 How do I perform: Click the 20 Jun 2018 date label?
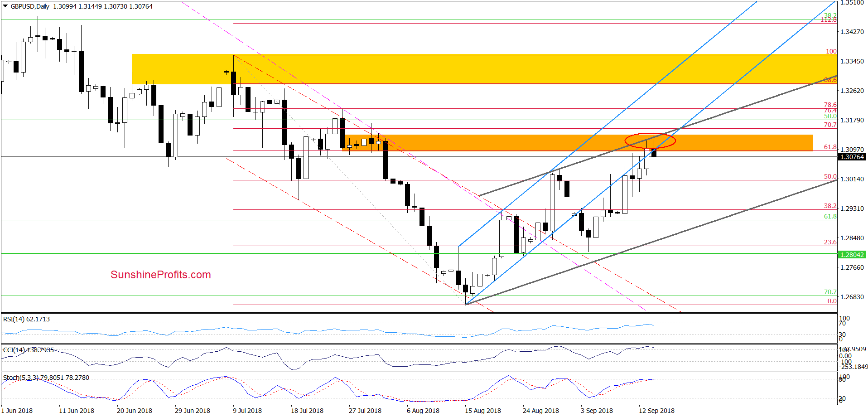click(x=135, y=411)
